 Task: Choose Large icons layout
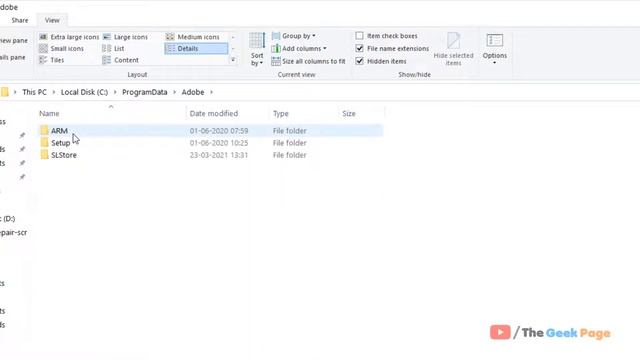[125, 37]
